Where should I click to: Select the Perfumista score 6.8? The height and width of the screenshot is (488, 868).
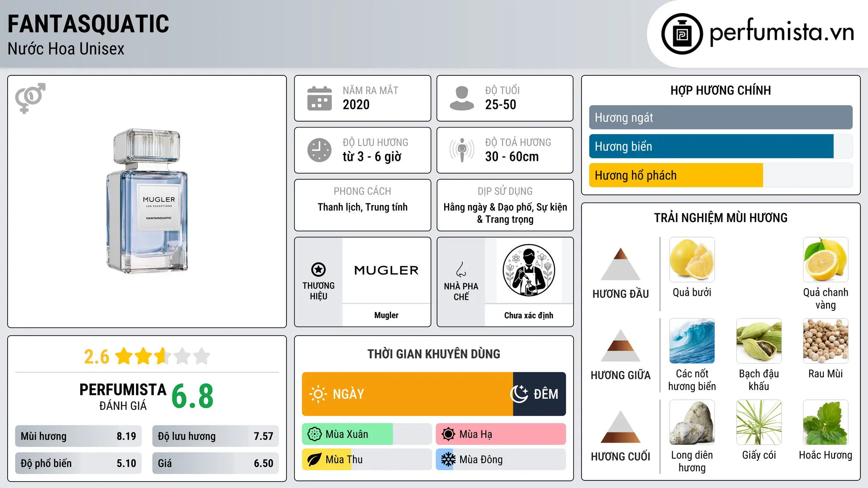tap(192, 396)
